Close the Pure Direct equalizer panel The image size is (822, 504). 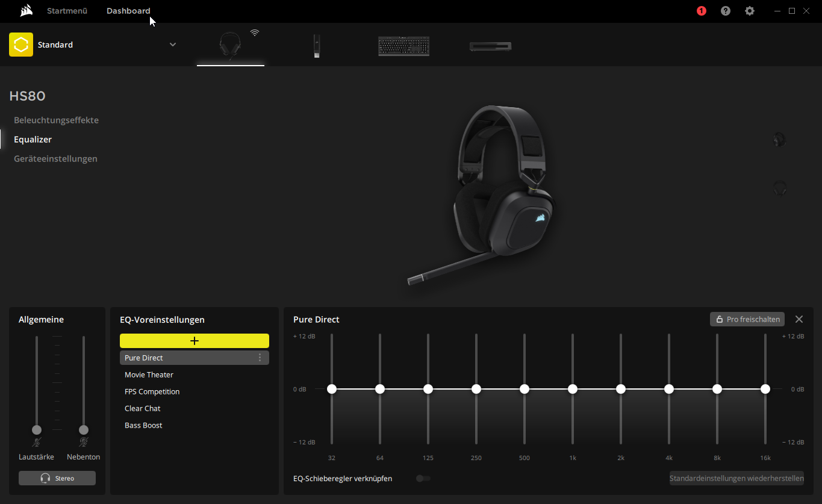[799, 319]
